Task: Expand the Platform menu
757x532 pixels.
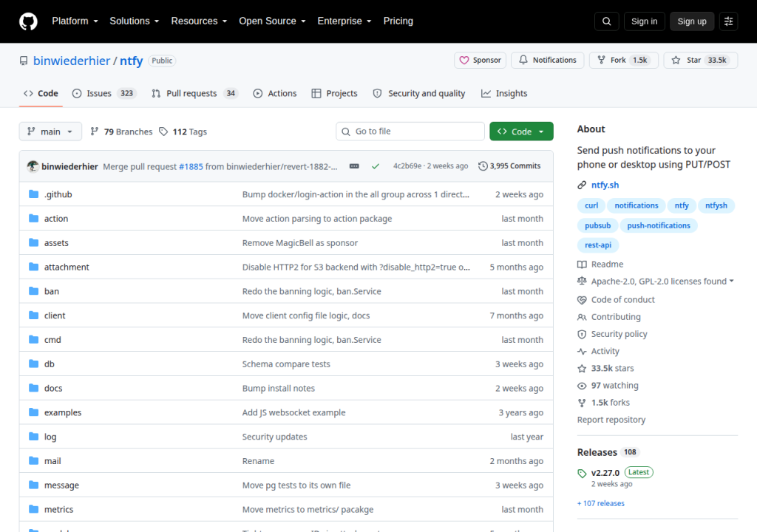Action: [75, 21]
